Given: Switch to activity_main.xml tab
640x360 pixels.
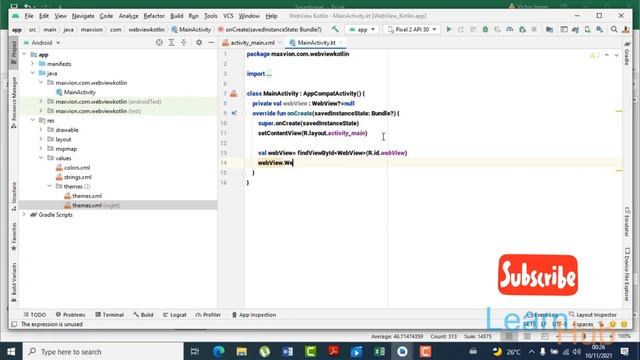Looking at the screenshot, I should click(252, 42).
